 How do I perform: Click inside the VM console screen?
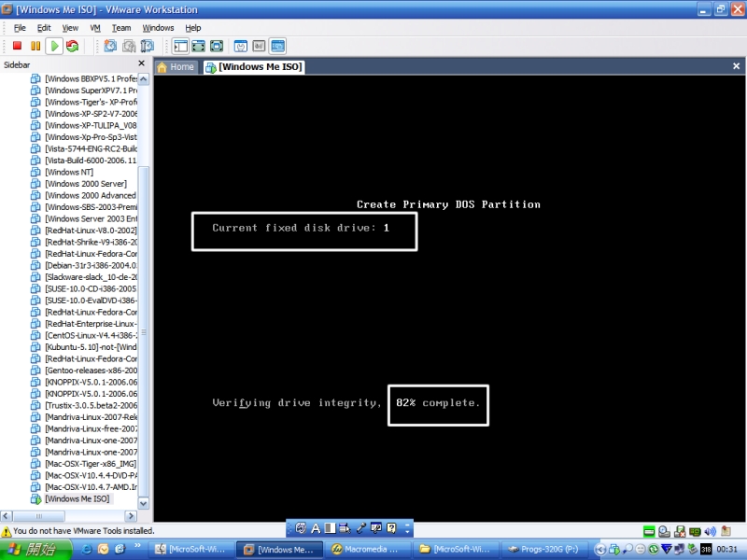point(449,298)
